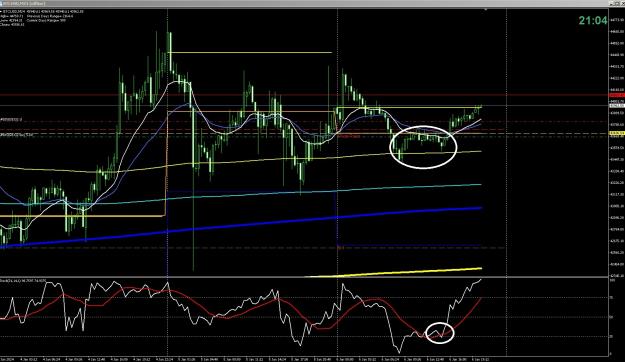Select the thick yellow line at chart bottom
The width and height of the screenshot is (625, 362).
click(393, 272)
